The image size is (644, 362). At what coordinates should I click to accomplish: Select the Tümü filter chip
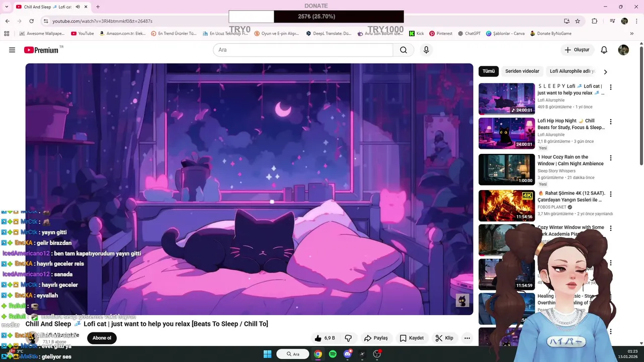(x=489, y=71)
